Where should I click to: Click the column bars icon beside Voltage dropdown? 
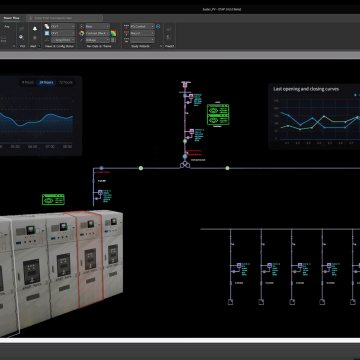pyautogui.click(x=113, y=40)
